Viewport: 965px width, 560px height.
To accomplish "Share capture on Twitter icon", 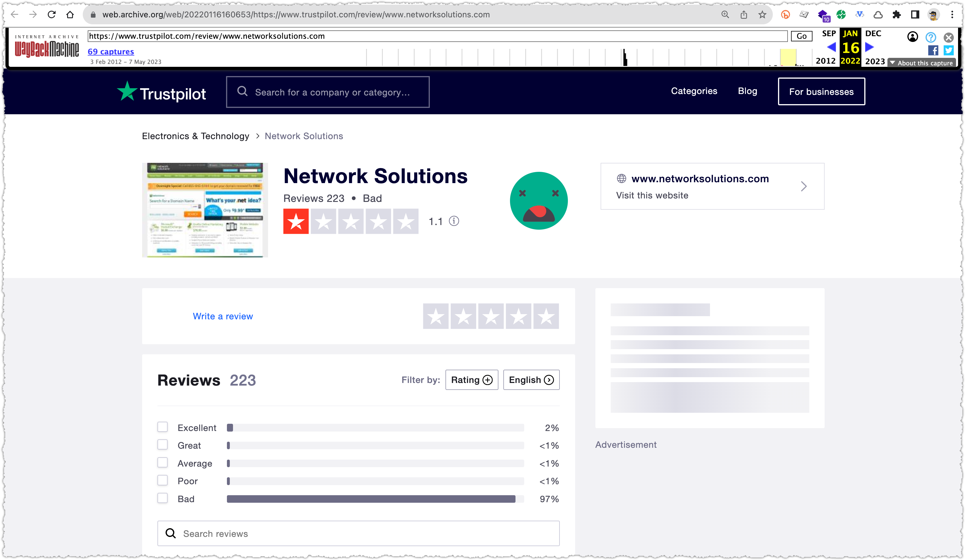I will tap(949, 50).
